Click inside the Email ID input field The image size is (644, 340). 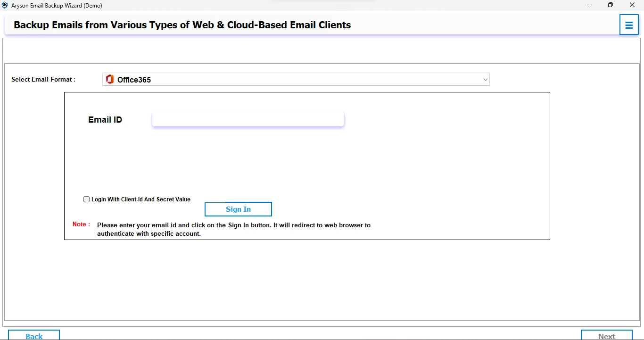pyautogui.click(x=248, y=119)
